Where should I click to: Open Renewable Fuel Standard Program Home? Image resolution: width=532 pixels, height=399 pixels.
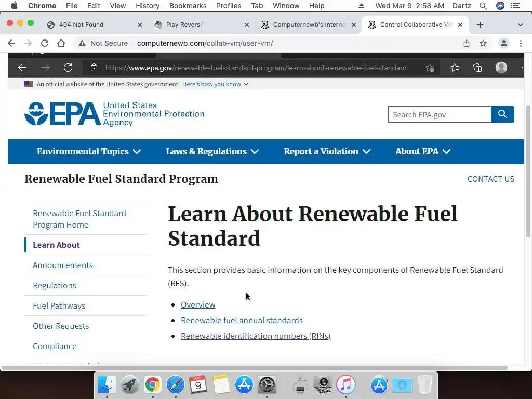(79, 219)
